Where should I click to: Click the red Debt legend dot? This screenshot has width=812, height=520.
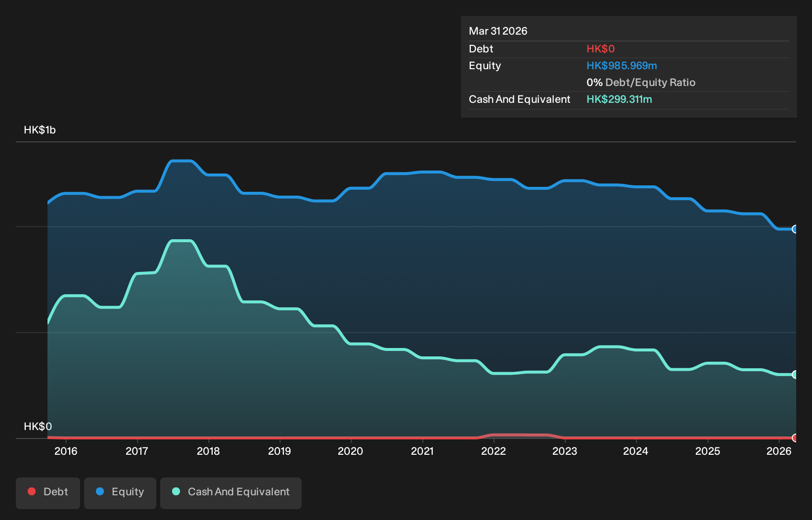pyautogui.click(x=32, y=491)
